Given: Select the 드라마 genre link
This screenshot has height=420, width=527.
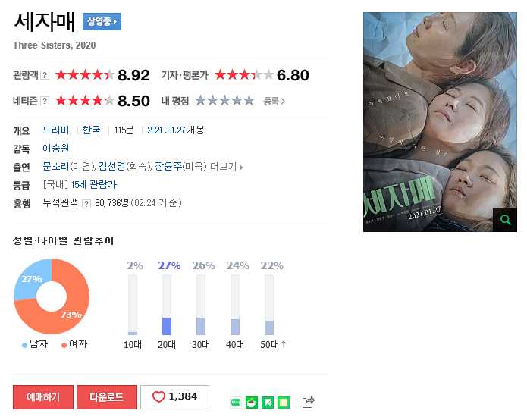Looking at the screenshot, I should click(56, 130).
